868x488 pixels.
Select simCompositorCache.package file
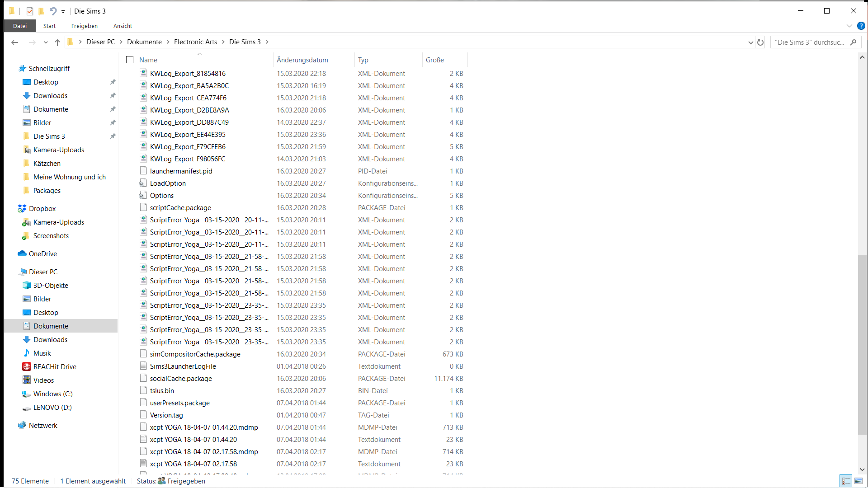[x=195, y=354]
